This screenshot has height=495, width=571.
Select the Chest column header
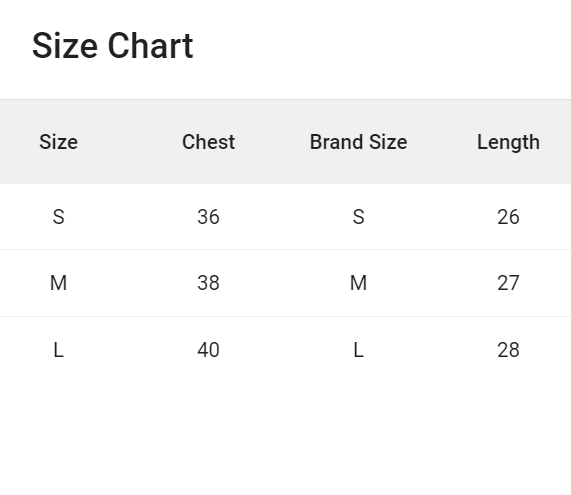pos(208,142)
